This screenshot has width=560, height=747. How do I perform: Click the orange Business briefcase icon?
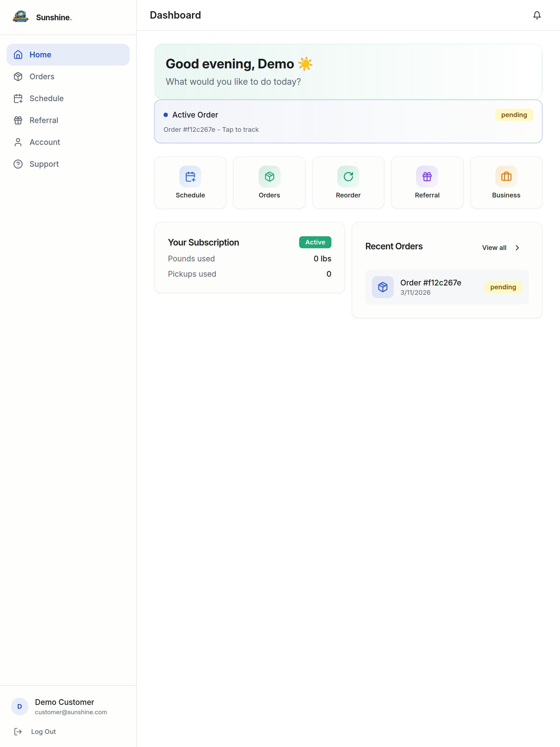506,177
